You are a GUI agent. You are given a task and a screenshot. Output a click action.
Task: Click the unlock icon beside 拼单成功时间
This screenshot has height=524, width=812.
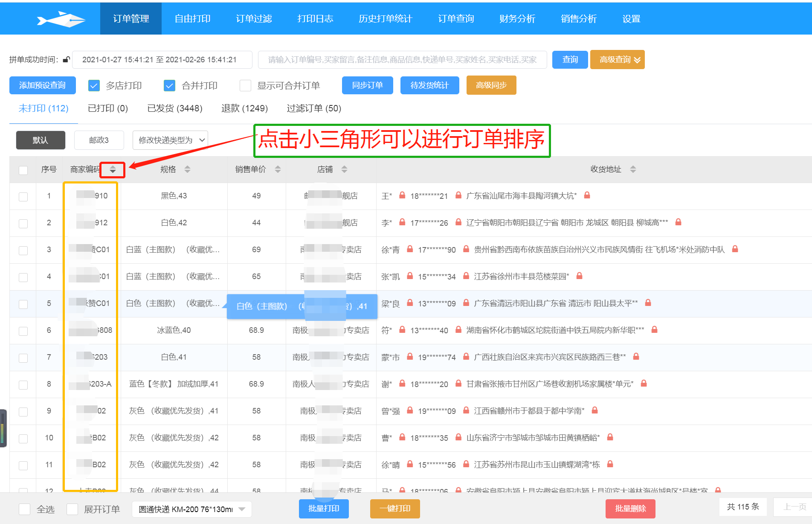(66, 60)
